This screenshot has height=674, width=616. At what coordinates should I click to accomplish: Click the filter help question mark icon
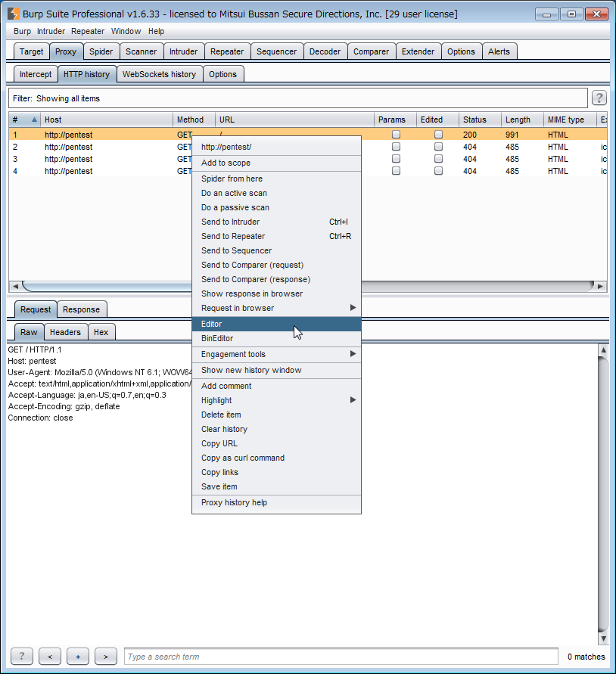click(x=599, y=98)
